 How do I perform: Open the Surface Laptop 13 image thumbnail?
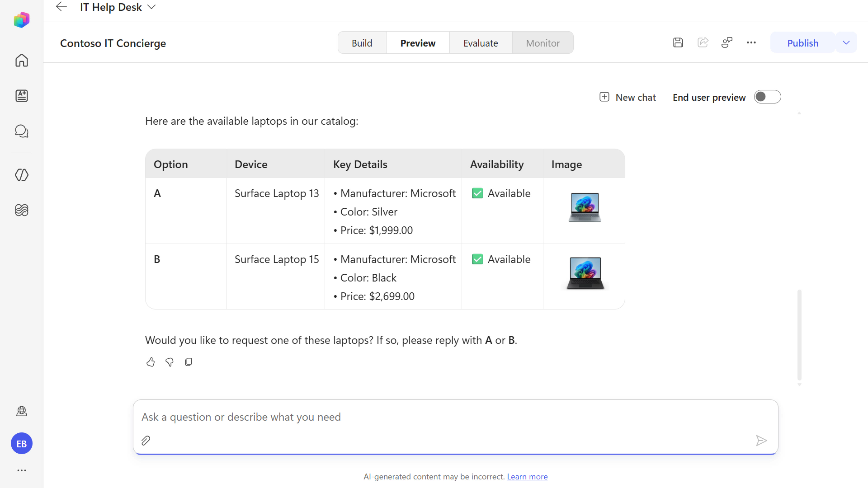(585, 207)
